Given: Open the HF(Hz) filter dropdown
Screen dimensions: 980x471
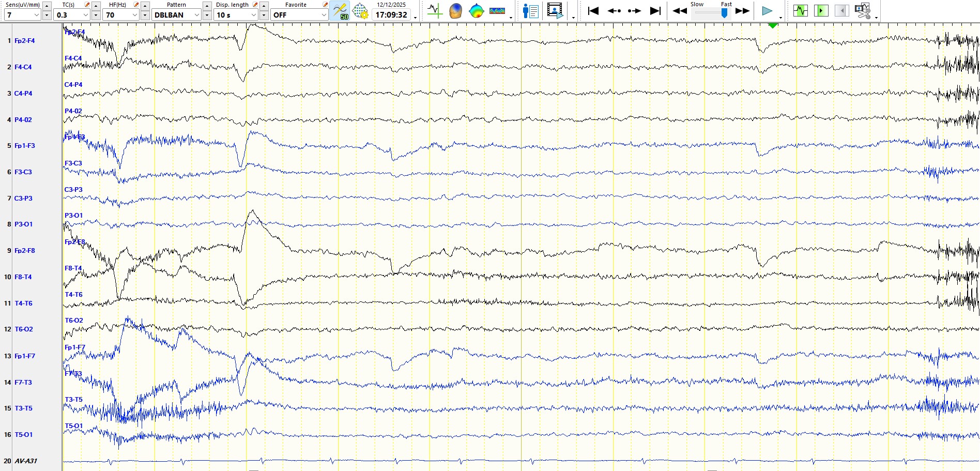Looking at the screenshot, I should pos(134,15).
